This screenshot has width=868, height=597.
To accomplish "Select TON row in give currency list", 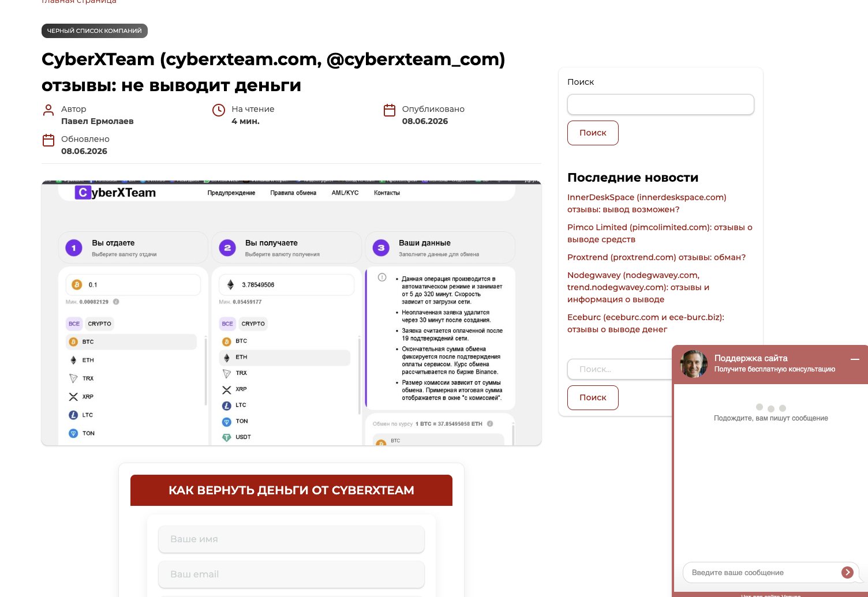I will point(132,433).
